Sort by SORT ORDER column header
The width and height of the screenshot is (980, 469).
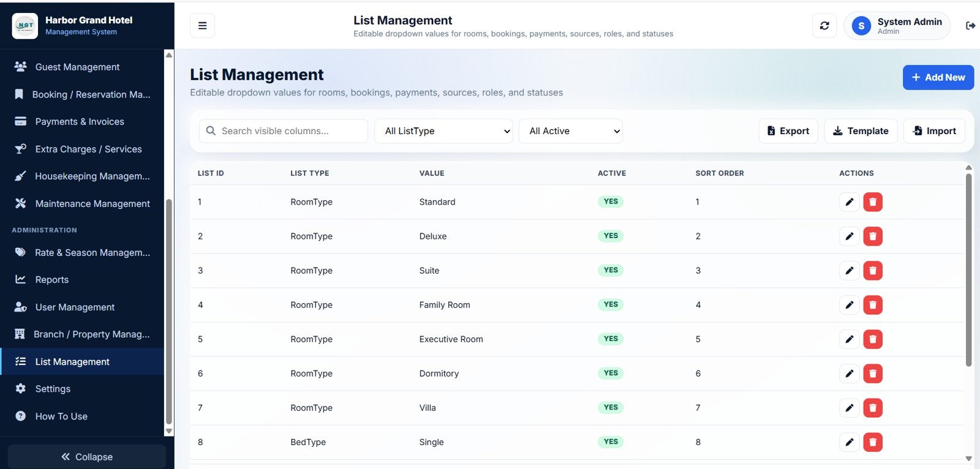(720, 173)
